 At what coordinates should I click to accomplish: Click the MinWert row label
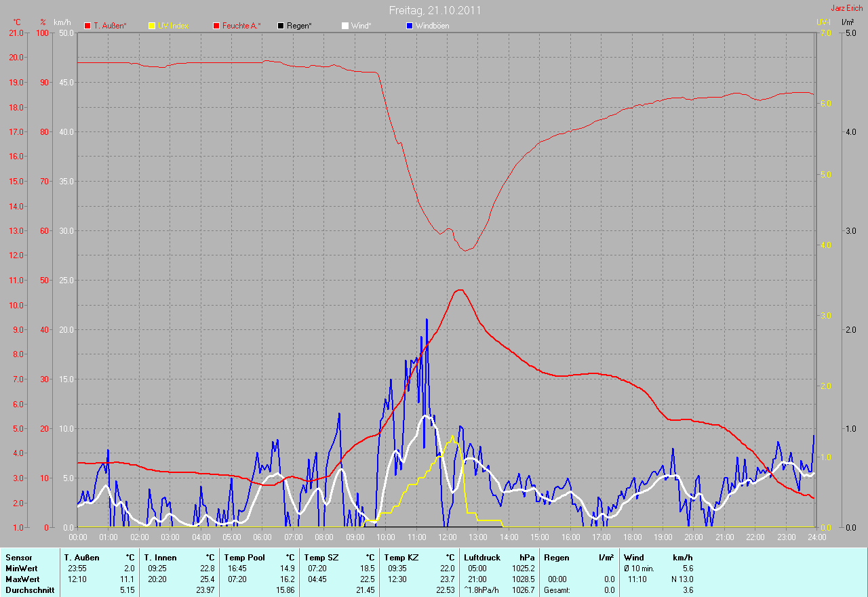tap(22, 568)
